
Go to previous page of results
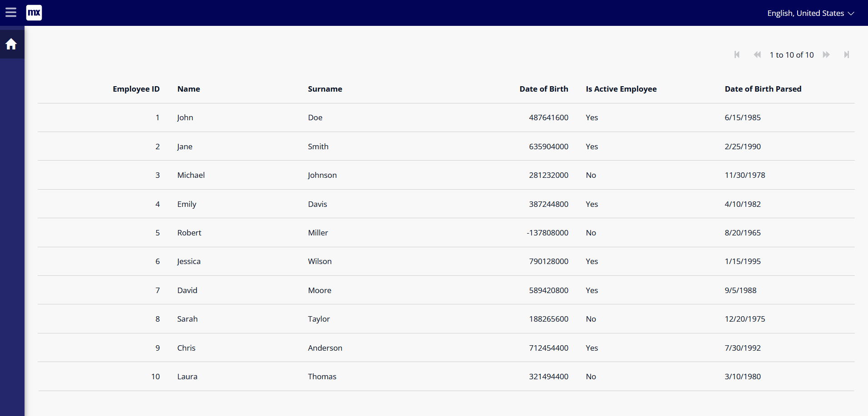[757, 55]
